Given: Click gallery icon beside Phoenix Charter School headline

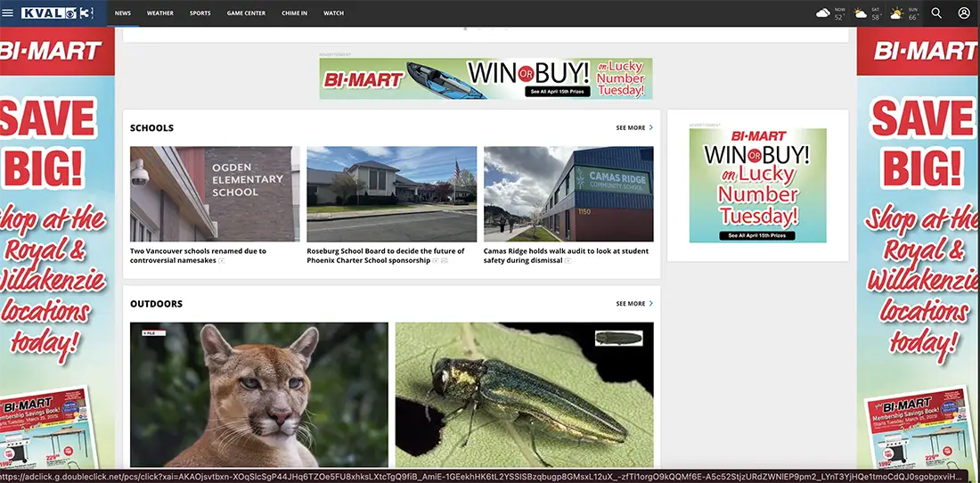Looking at the screenshot, I should (445, 260).
